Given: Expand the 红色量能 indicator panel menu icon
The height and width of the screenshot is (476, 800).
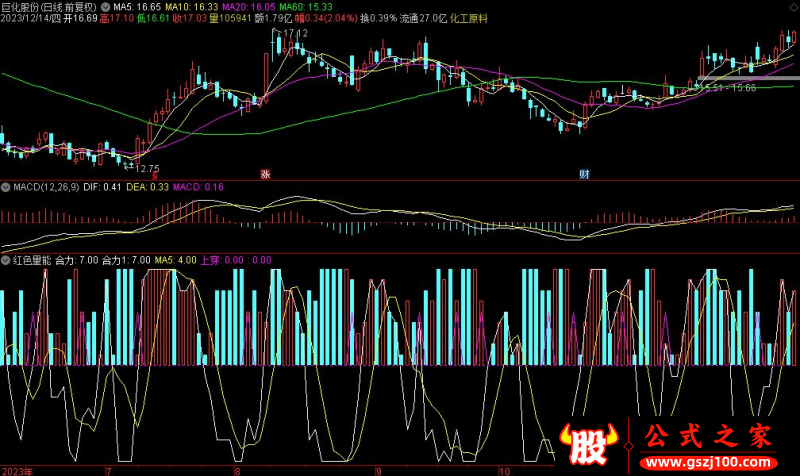Looking at the screenshot, I should click(6, 260).
